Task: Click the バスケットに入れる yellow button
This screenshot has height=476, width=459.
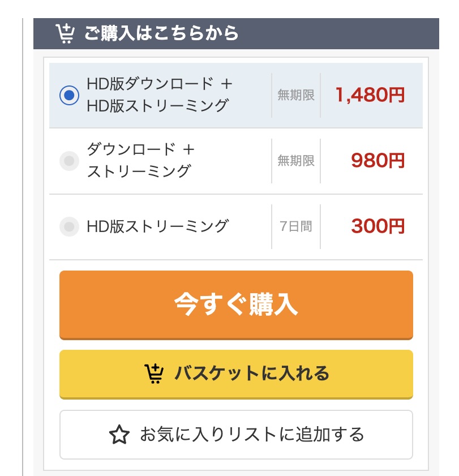Action: 236,374
